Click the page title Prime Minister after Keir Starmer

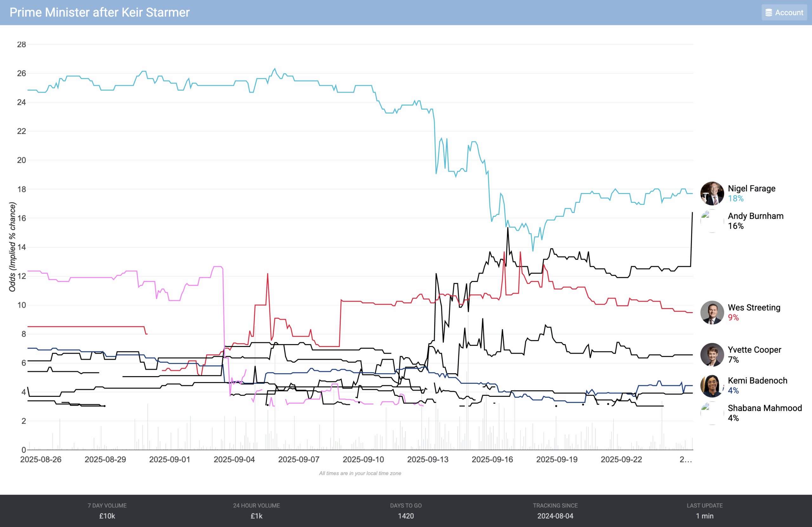[99, 12]
